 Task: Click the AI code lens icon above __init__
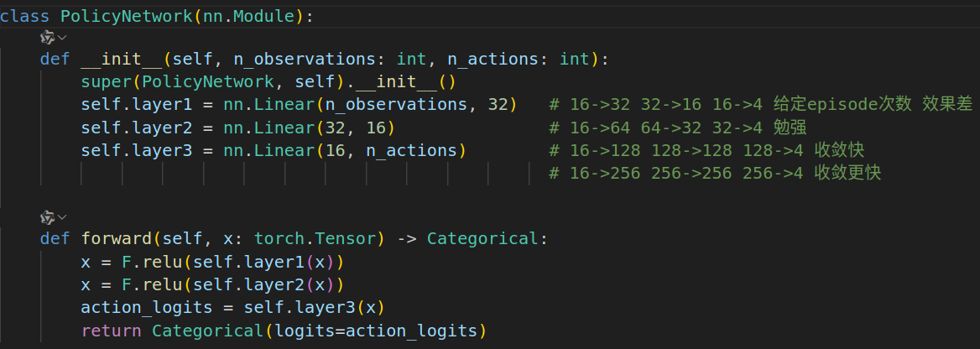[x=48, y=38]
